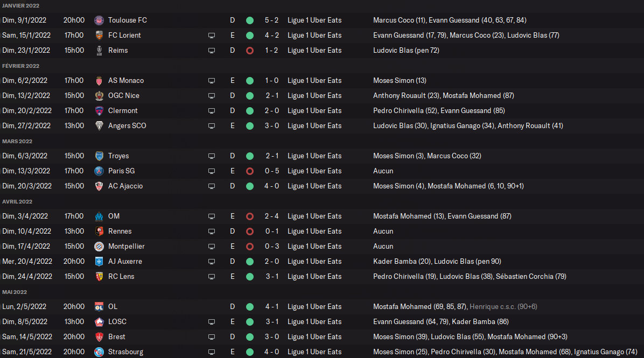The image size is (644, 358).
Task: Click the OM club logo
Action: [x=99, y=216]
